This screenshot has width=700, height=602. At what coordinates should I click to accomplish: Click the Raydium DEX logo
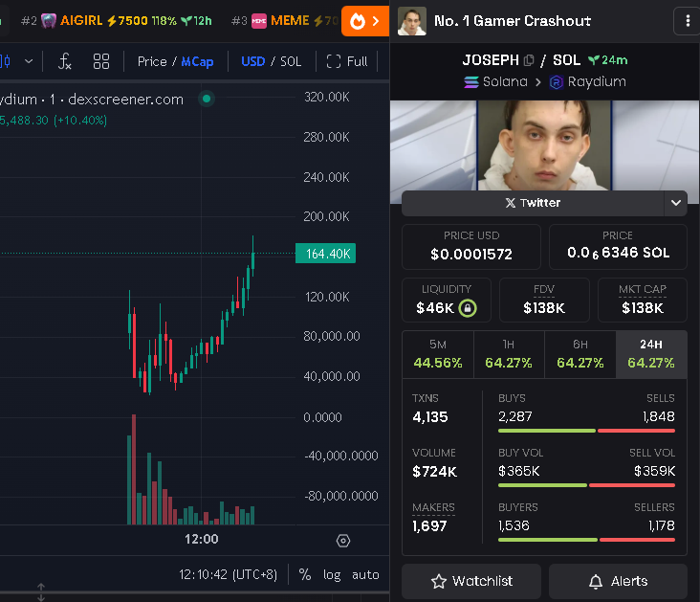[x=557, y=82]
